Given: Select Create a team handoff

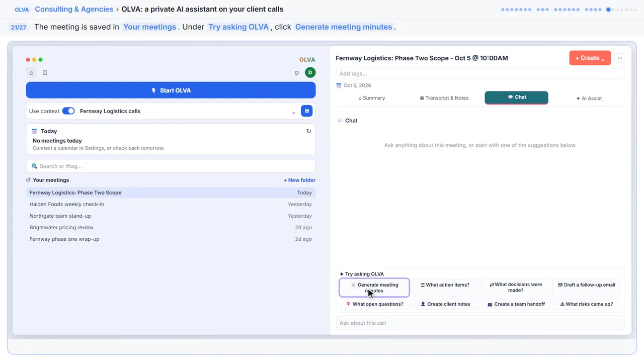Looking at the screenshot, I should click(516, 304).
